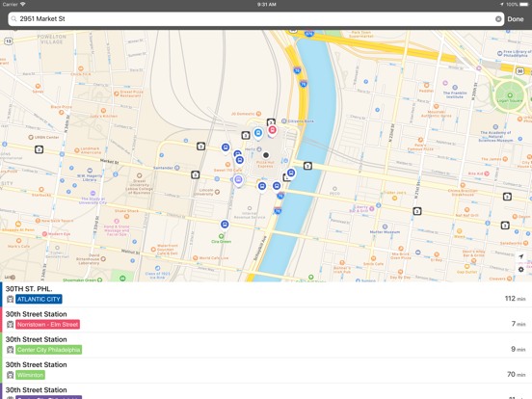The width and height of the screenshot is (532, 399).
Task: Tap the Pizza Hut Express label
Action: click(265, 164)
